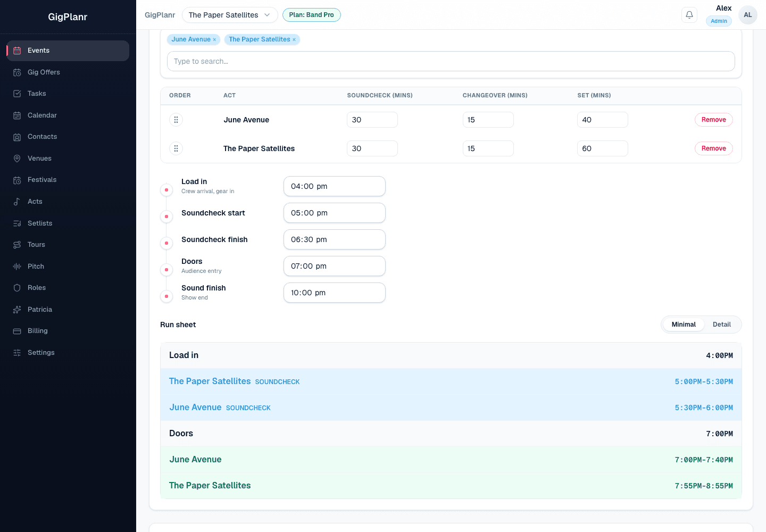This screenshot has width=766, height=532.
Task: Click the Soundcheck finish time field
Action: point(335,239)
